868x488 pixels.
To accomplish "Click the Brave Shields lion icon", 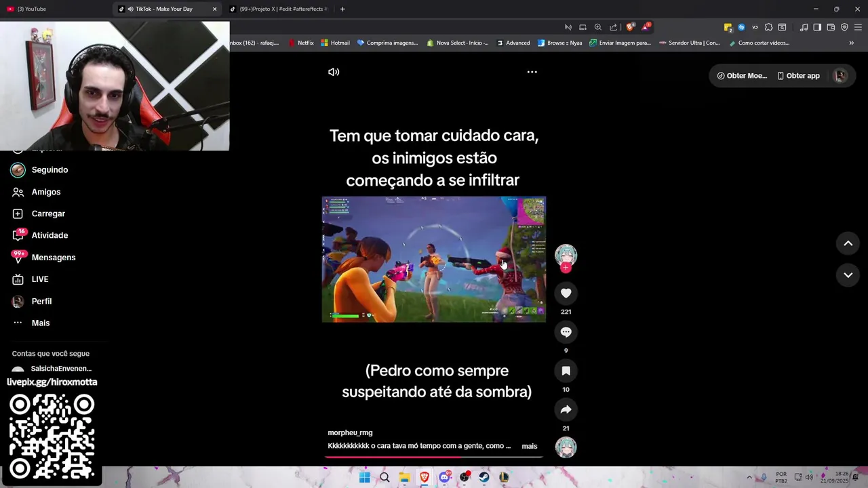I will (630, 27).
